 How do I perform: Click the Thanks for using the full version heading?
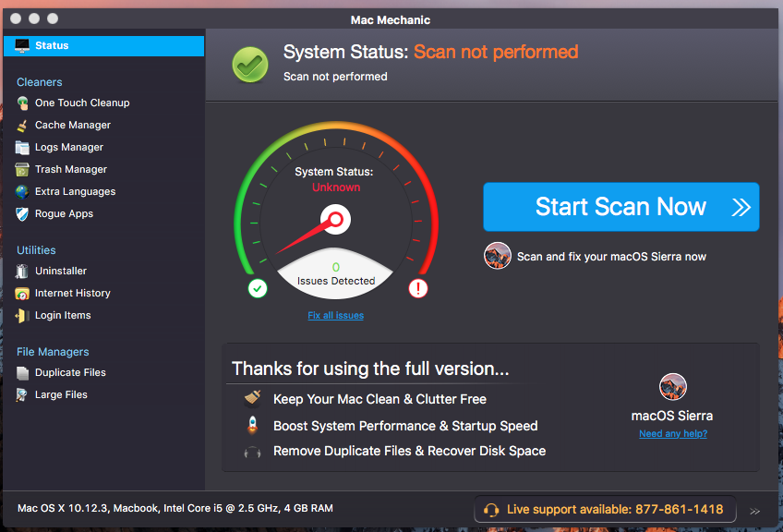tap(370, 369)
